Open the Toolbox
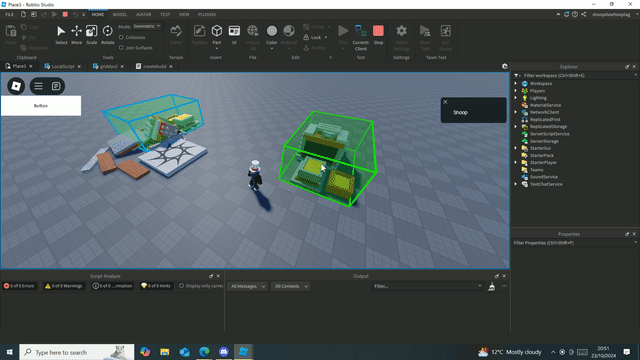 click(200, 34)
